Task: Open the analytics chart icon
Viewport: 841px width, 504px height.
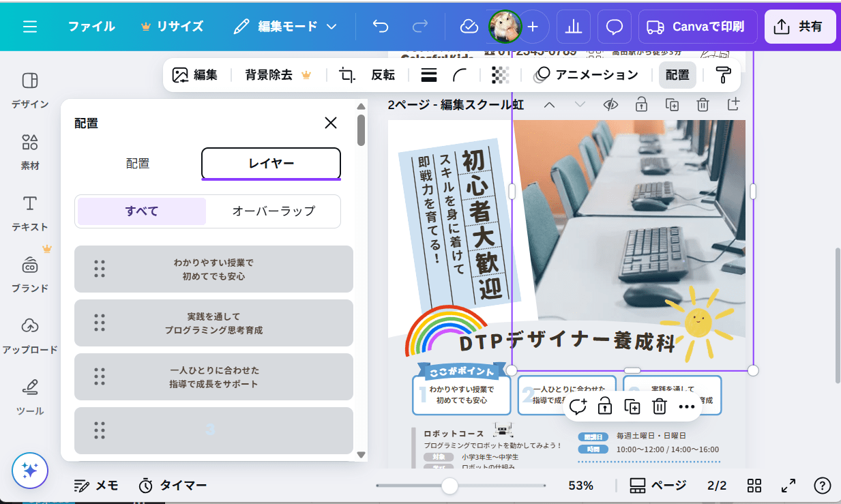Action: 574,27
